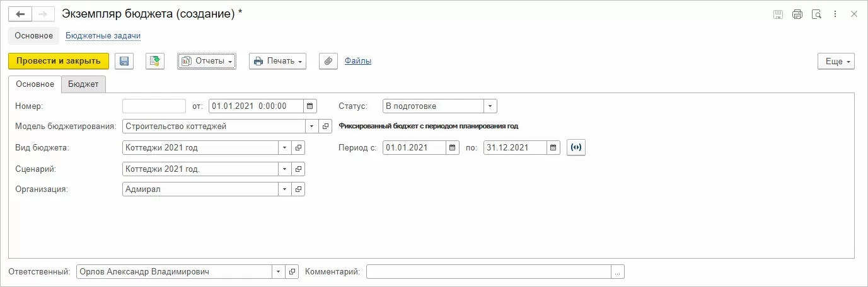
Task: Open the Print dropdown menu
Action: pyautogui.click(x=277, y=61)
